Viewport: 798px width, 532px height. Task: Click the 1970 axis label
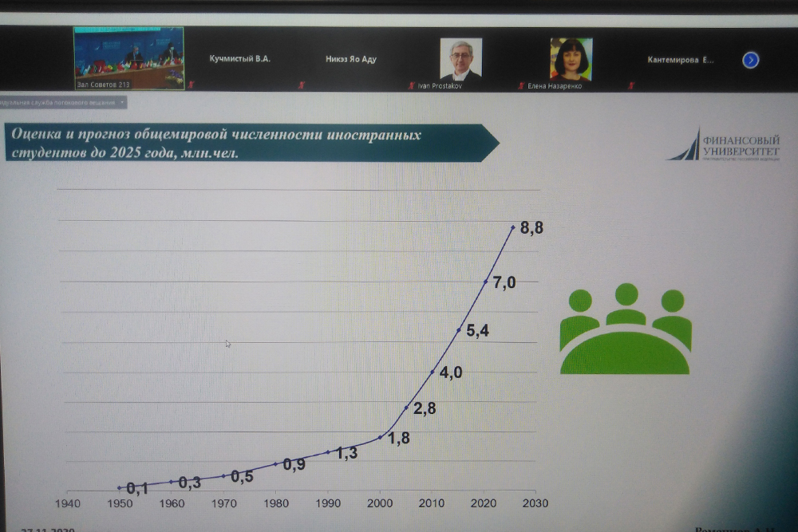coord(224,503)
